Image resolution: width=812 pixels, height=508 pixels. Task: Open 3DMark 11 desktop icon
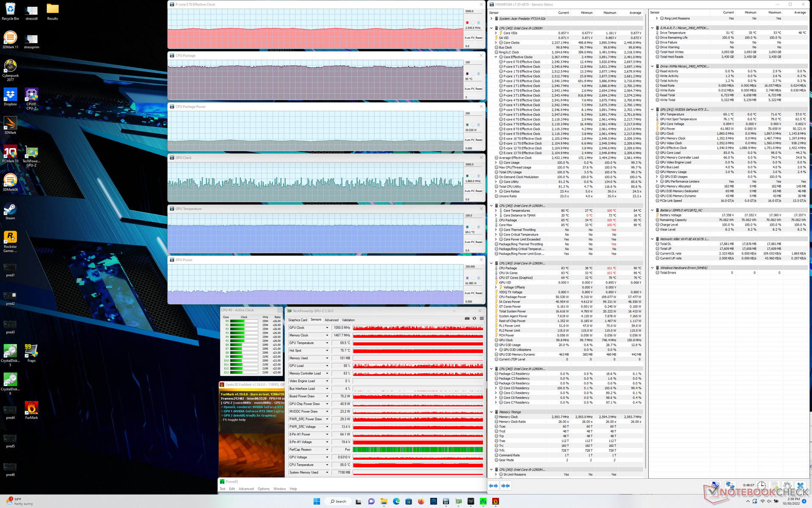tap(10, 40)
